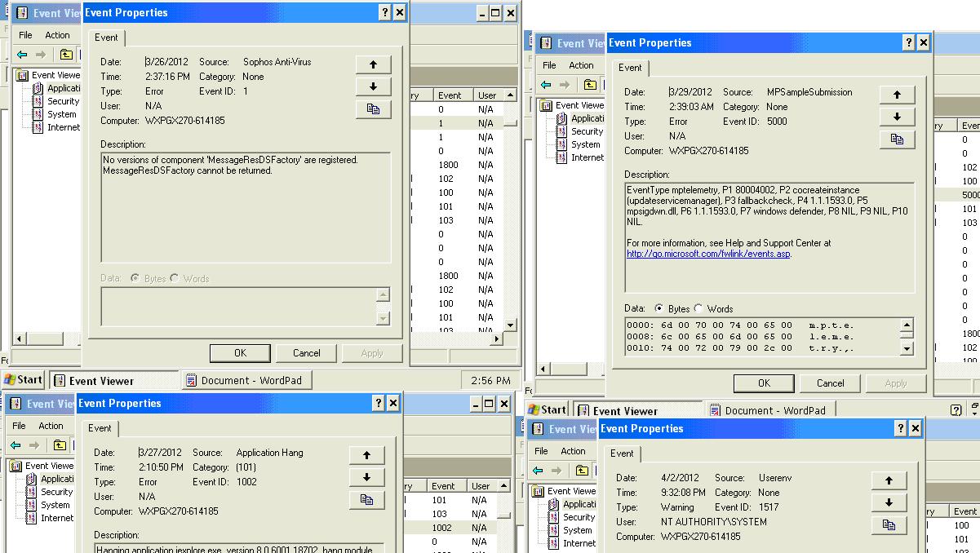Click up arrow in MPSampleSubmission event dialog
The image size is (980, 553).
[x=898, y=95]
